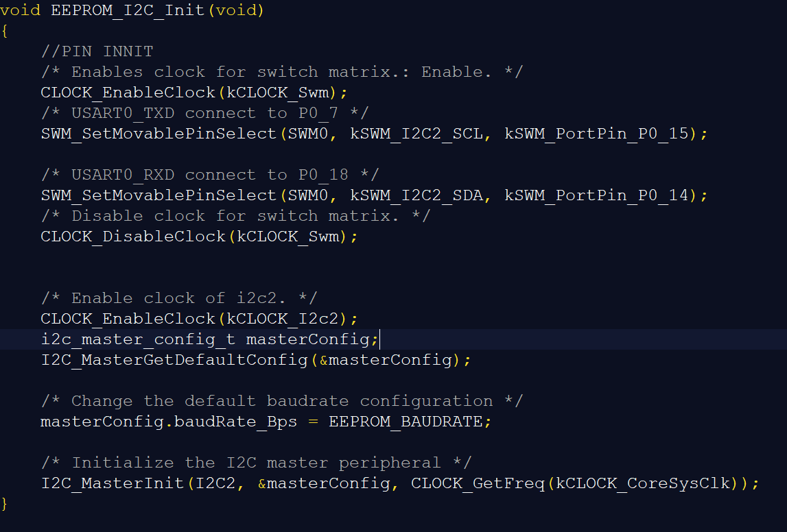Click the i2c_master_config_t type name
787x532 pixels.
pos(138,339)
